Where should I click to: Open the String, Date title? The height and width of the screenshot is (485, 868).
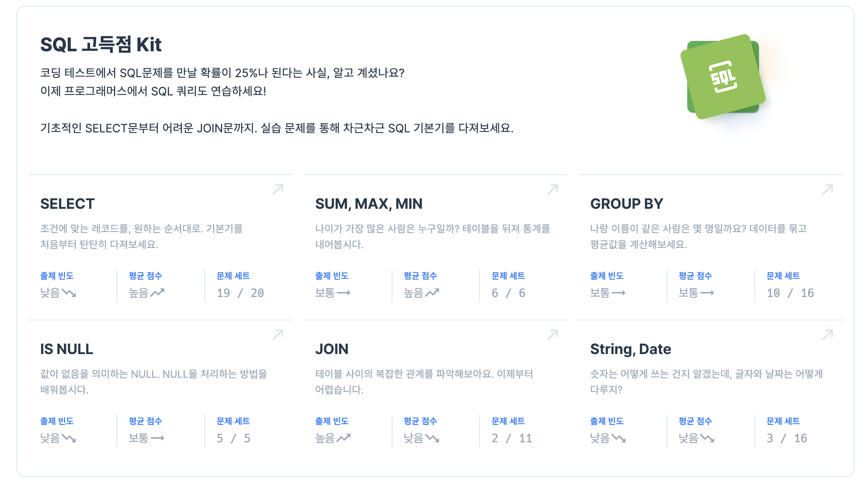(631, 349)
